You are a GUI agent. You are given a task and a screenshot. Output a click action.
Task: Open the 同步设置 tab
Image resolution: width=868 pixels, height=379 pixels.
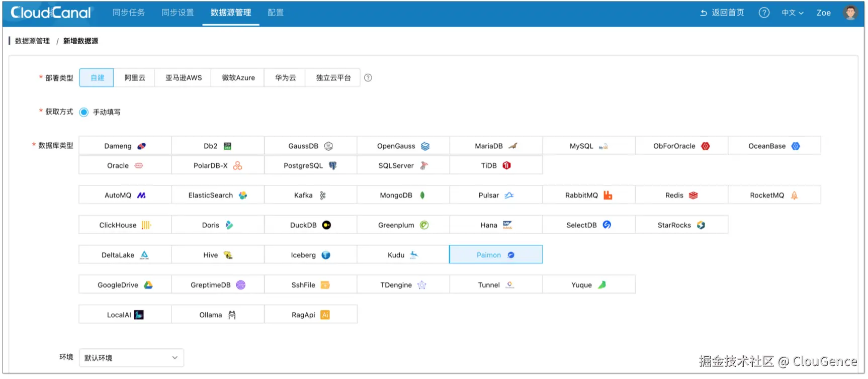coord(178,13)
